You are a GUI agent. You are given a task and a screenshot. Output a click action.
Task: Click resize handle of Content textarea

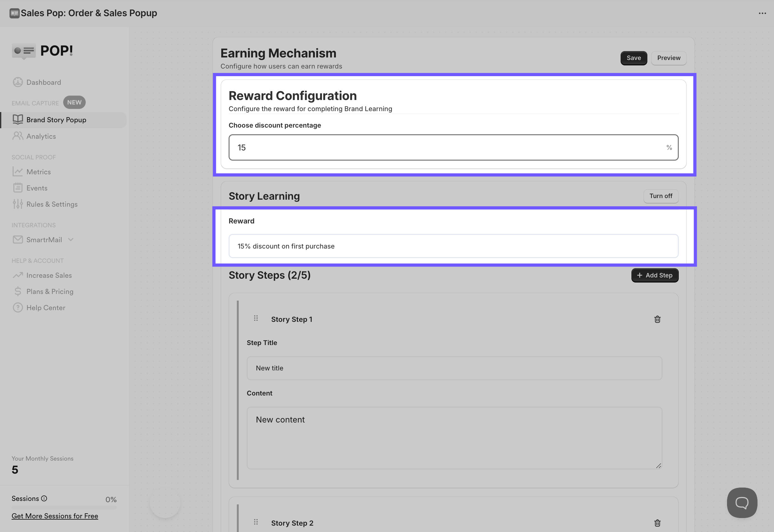(658, 466)
